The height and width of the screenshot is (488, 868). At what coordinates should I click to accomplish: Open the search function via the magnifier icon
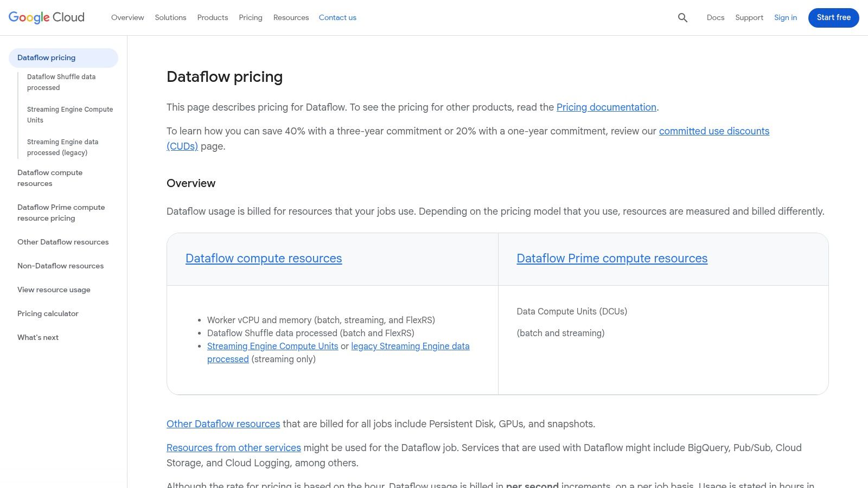click(x=682, y=17)
